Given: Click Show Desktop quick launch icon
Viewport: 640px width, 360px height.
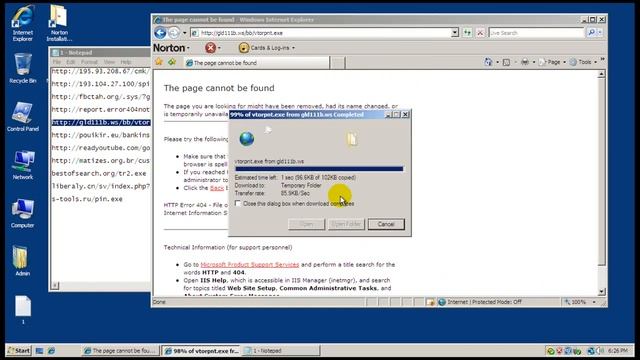Looking at the screenshot, I should (39, 351).
